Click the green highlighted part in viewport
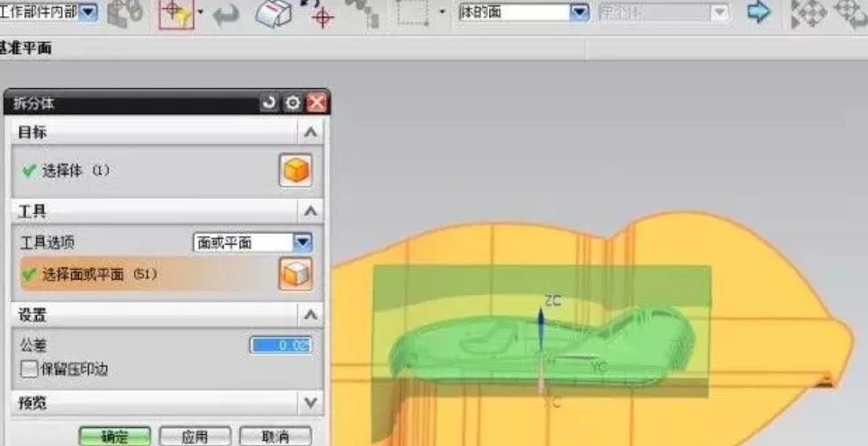 click(x=542, y=347)
